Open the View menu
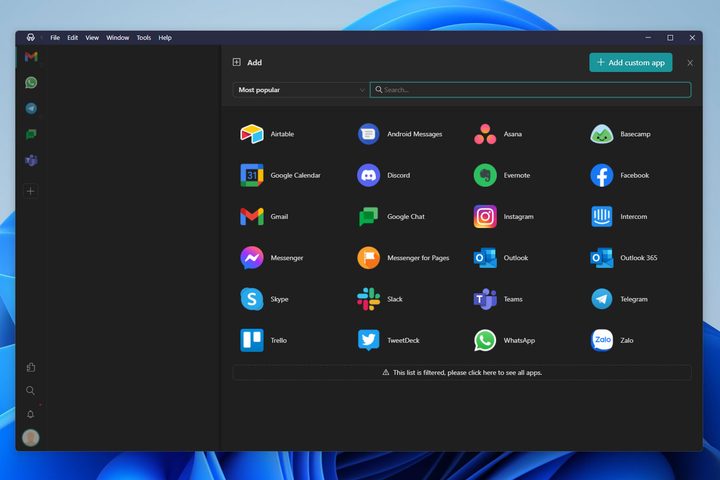The height and width of the screenshot is (480, 720). 92,38
